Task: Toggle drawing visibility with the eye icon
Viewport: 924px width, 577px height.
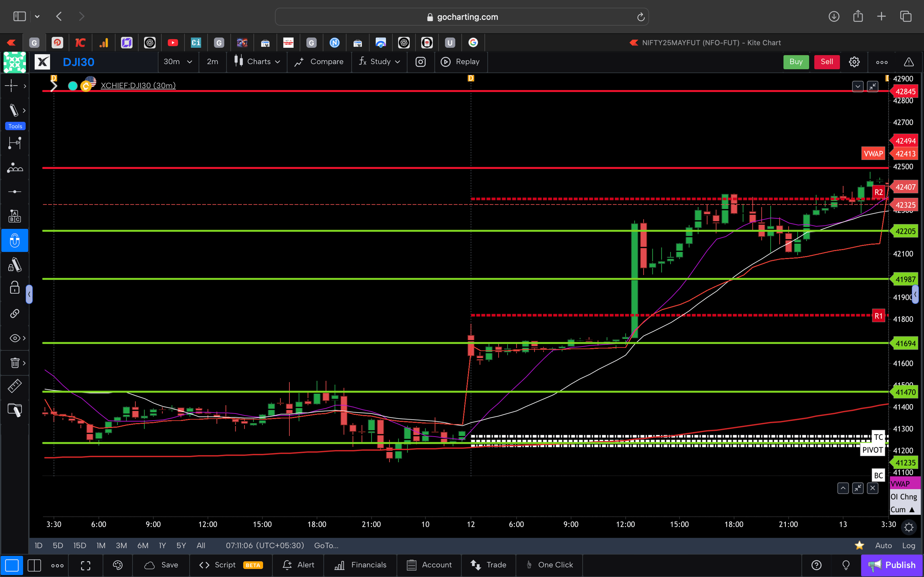Action: point(15,338)
